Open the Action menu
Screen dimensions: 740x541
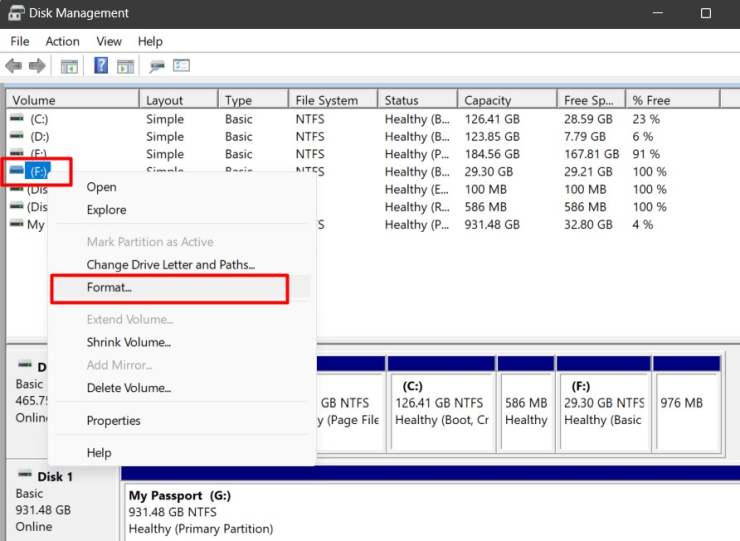62,41
